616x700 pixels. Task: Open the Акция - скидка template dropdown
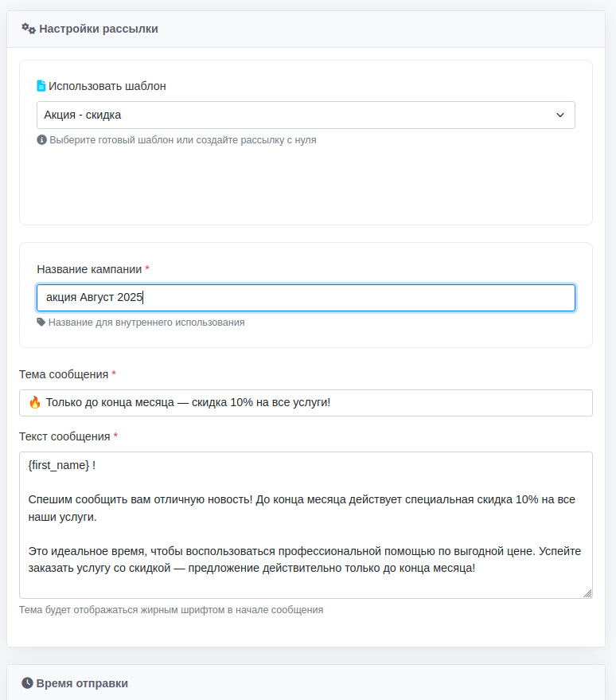click(x=306, y=115)
